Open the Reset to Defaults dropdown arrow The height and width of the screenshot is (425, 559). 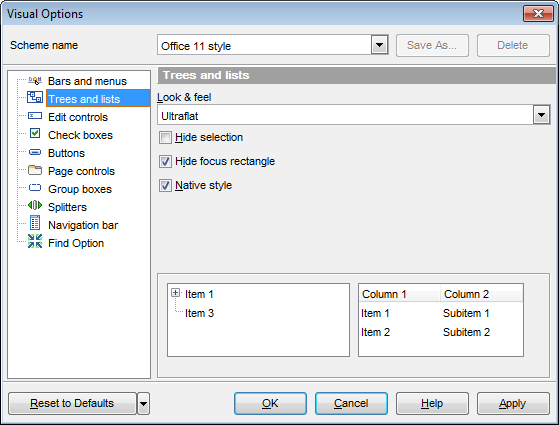[143, 404]
